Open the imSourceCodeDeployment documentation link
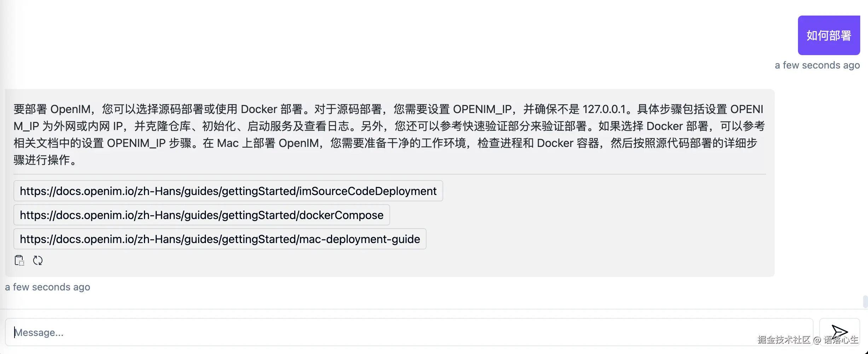This screenshot has width=868, height=354. click(228, 191)
